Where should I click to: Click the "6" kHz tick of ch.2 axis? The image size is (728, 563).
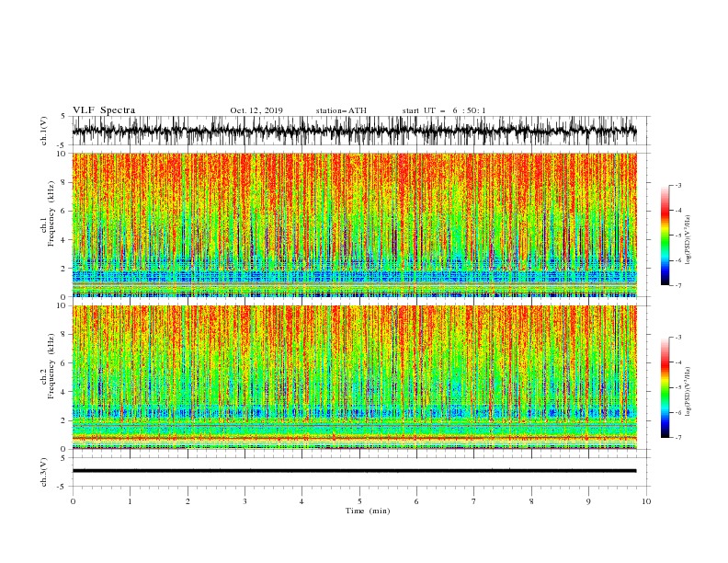tap(65, 363)
